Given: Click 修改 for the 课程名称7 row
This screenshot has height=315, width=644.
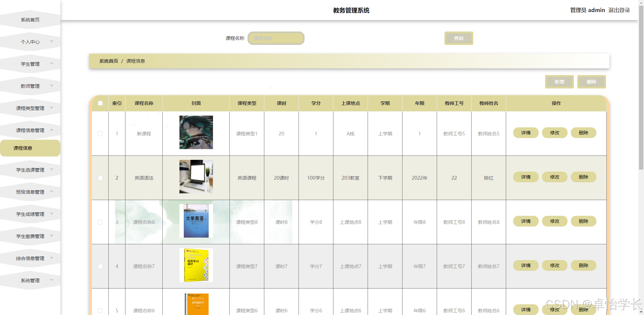Looking at the screenshot, I should [x=554, y=265].
